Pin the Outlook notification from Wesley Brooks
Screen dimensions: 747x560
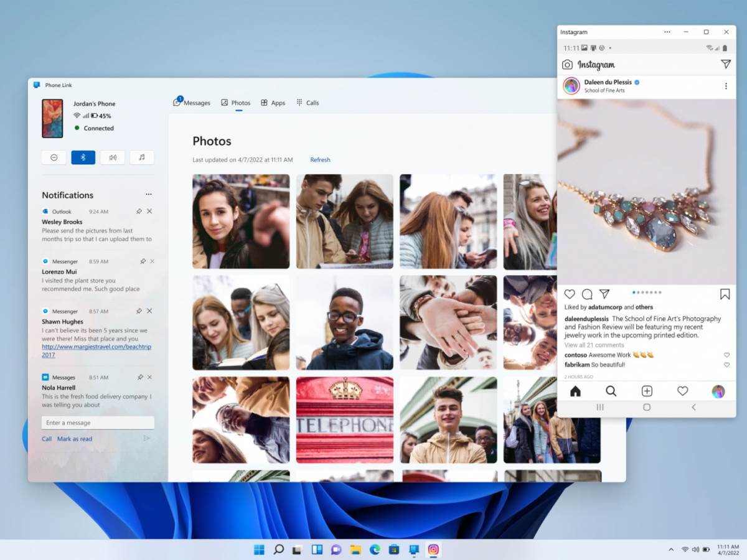pyautogui.click(x=141, y=212)
